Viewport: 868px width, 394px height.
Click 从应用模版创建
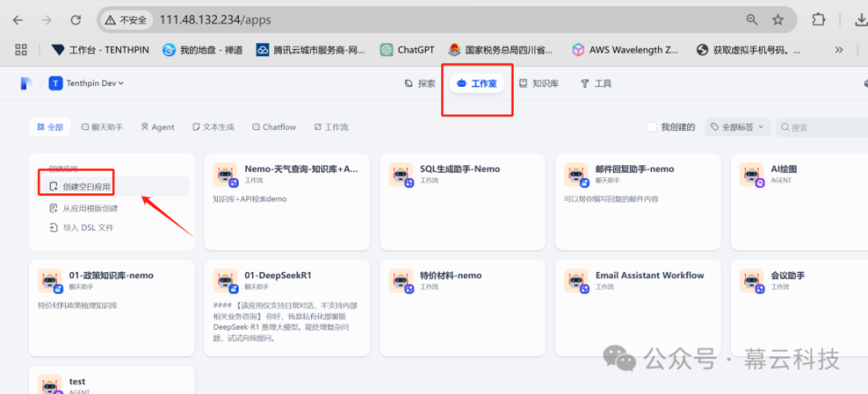pos(83,208)
